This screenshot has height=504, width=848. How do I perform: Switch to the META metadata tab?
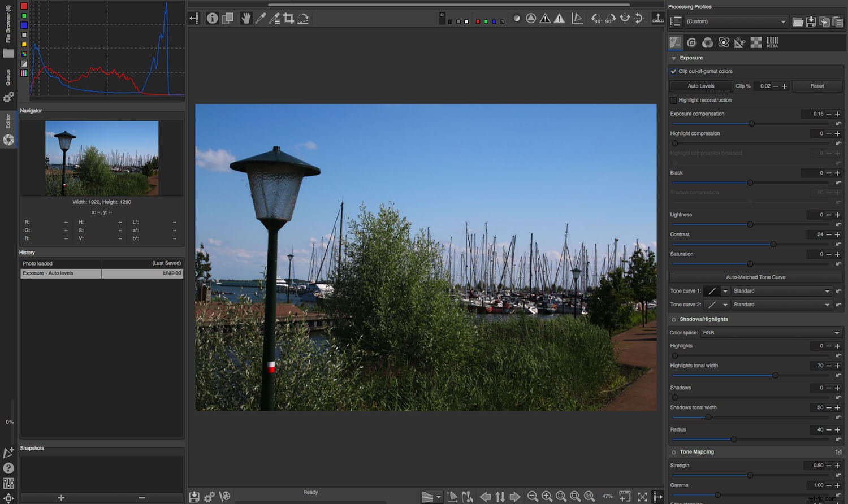[772, 42]
